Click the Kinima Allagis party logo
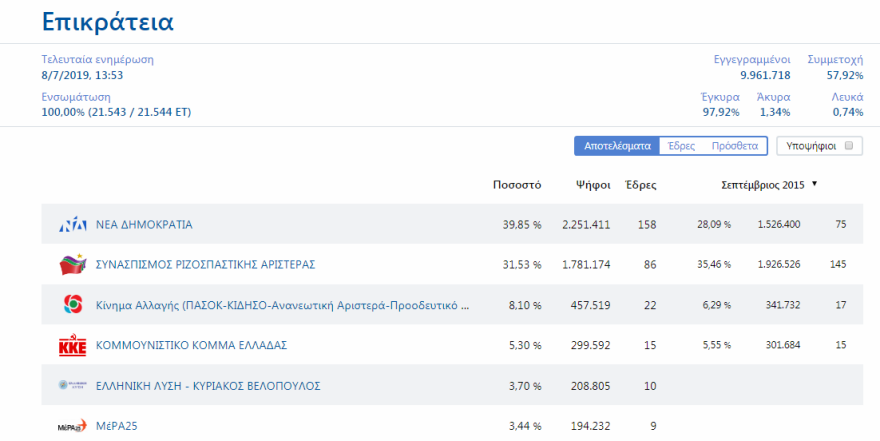This screenshot has width=880, height=441. [73, 305]
